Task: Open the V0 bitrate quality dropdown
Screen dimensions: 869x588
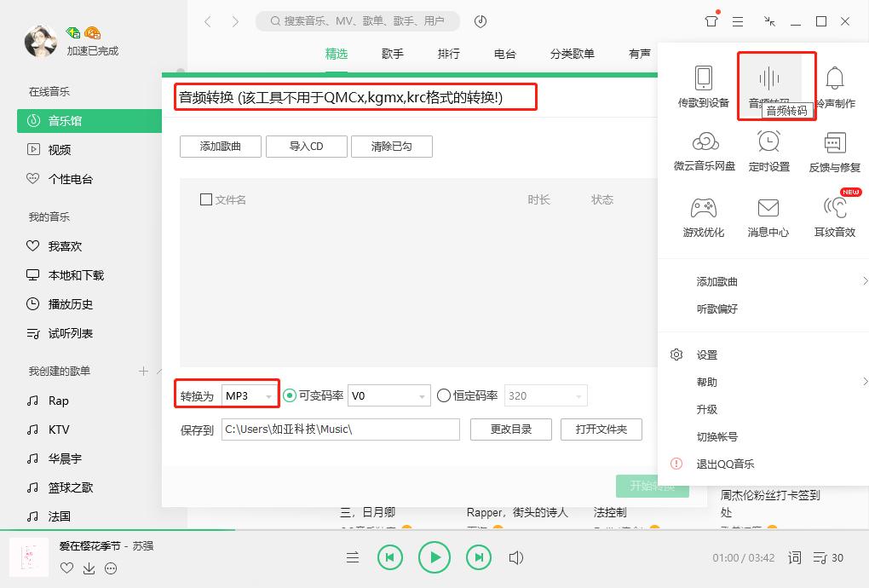Action: tap(388, 395)
